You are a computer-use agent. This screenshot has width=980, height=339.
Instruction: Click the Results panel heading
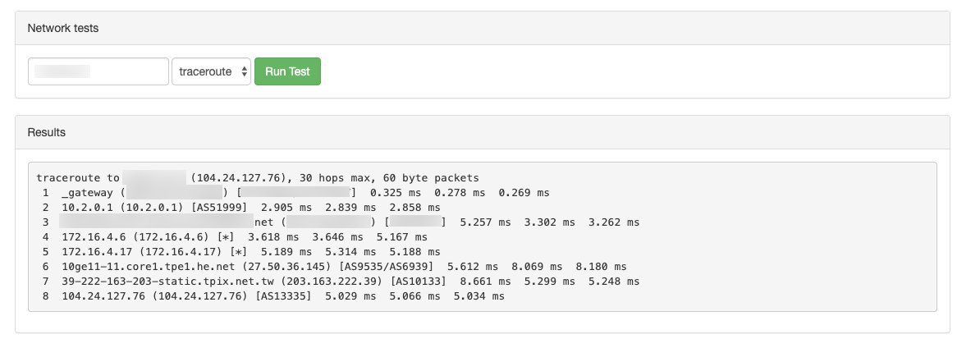[46, 133]
